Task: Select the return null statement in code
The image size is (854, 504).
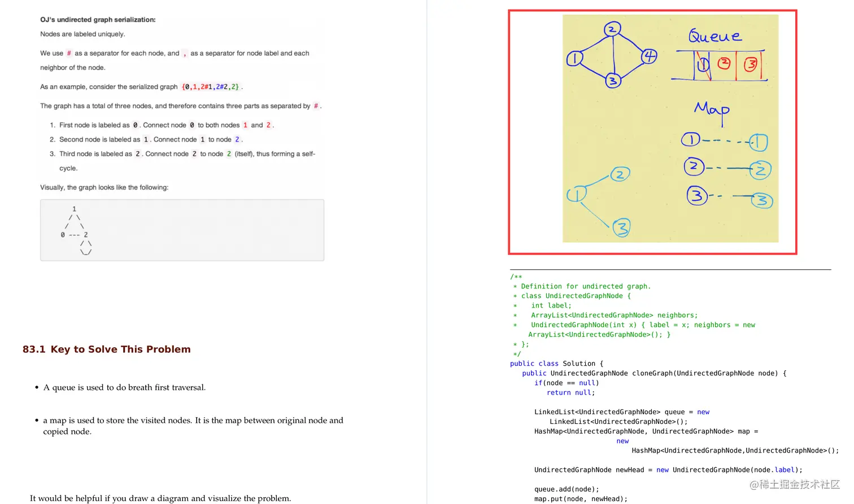Action: (x=569, y=392)
